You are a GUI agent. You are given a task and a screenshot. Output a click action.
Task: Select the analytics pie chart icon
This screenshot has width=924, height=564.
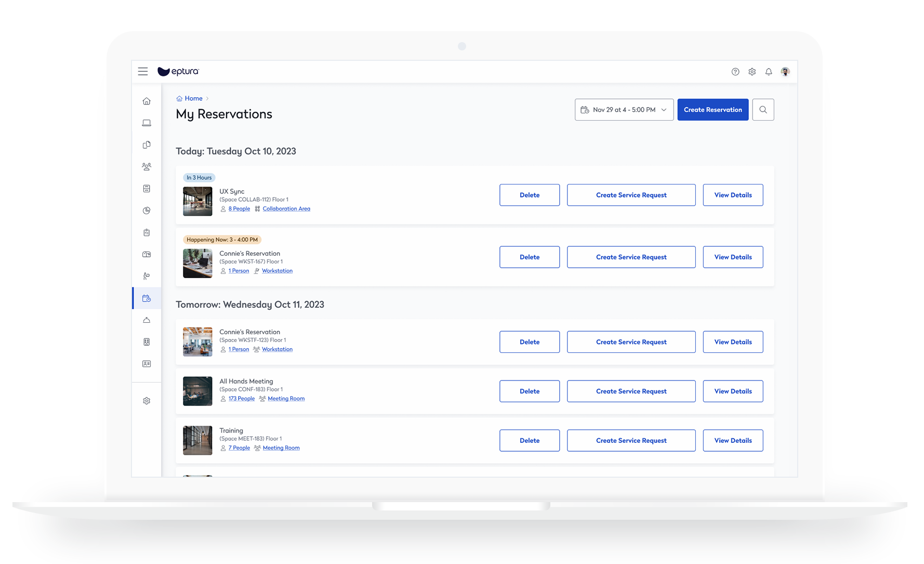tap(146, 211)
